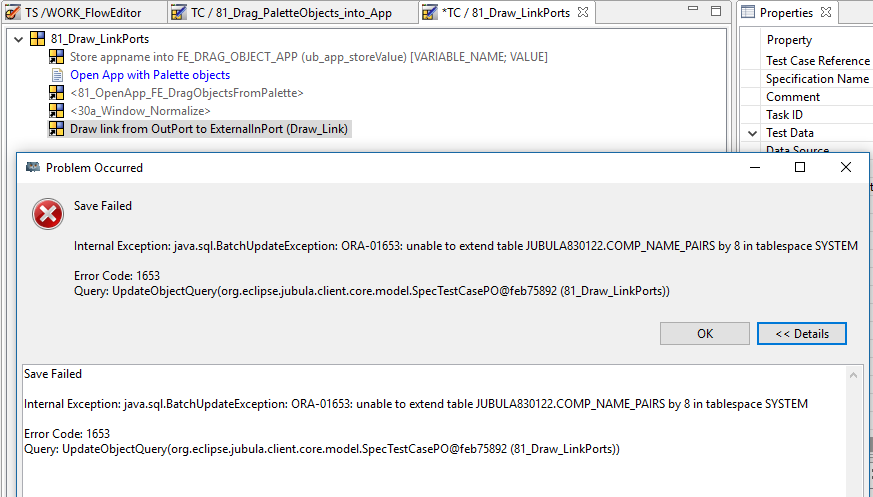Click the Property column header
The image size is (873, 497).
click(x=789, y=40)
